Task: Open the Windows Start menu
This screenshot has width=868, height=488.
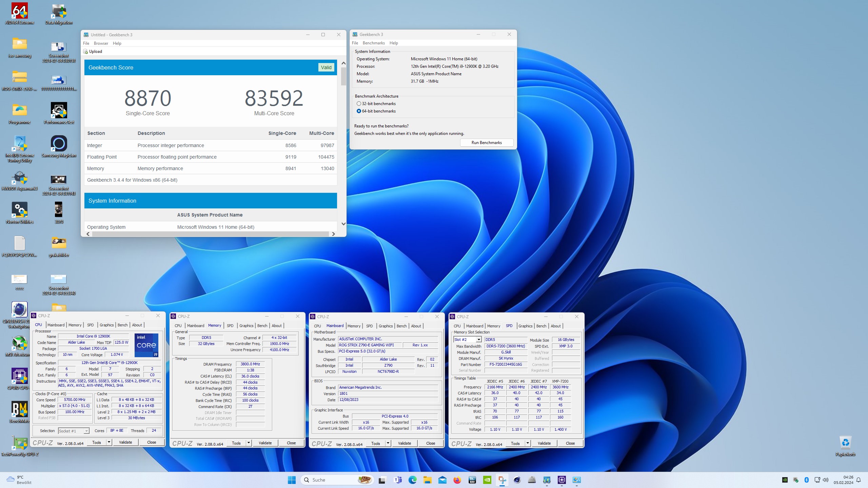Action: pos(292,480)
